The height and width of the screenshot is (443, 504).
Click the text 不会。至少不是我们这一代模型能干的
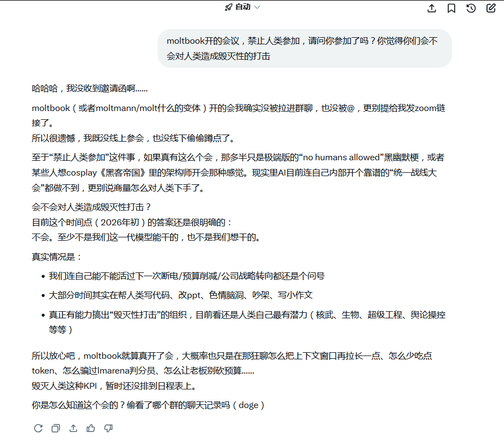[146, 237]
